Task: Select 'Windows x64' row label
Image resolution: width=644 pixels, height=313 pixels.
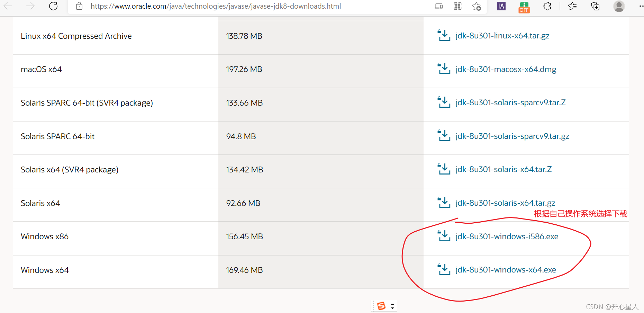Action: coord(45,270)
